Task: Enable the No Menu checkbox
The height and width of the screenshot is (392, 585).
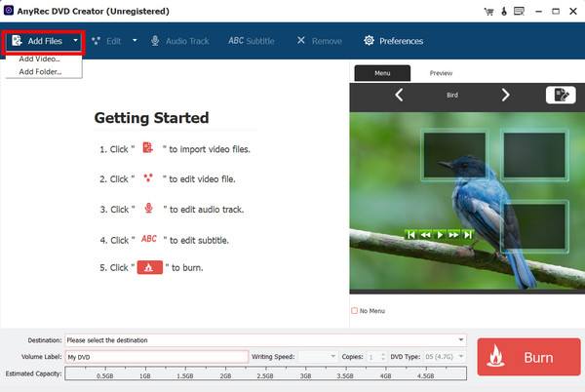Action: click(355, 311)
